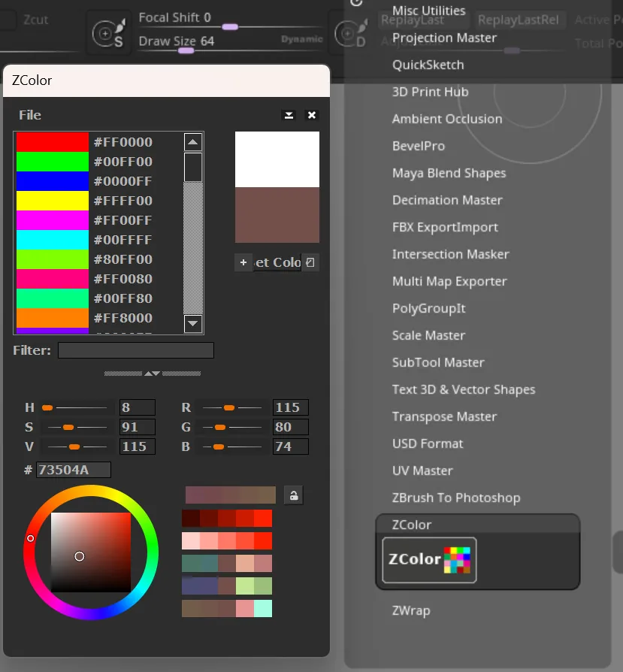Click the plus icon beside Set Color
The width and height of the screenshot is (623, 672).
pos(243,262)
